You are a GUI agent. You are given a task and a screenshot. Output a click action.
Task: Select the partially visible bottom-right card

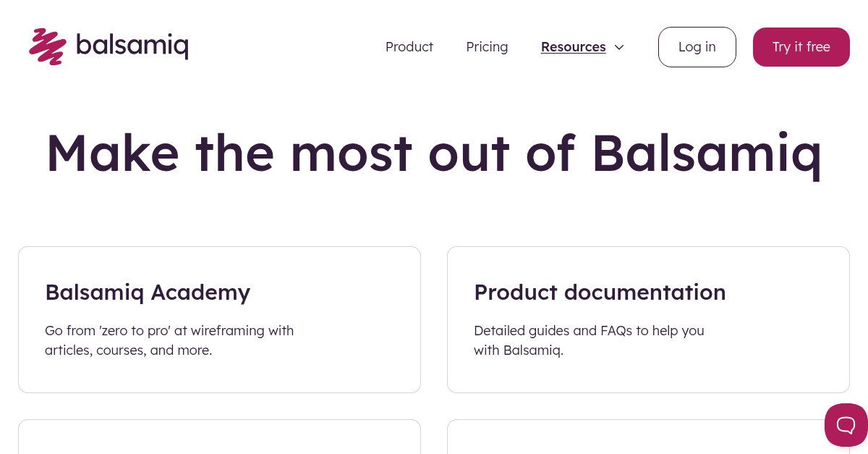pos(648,438)
